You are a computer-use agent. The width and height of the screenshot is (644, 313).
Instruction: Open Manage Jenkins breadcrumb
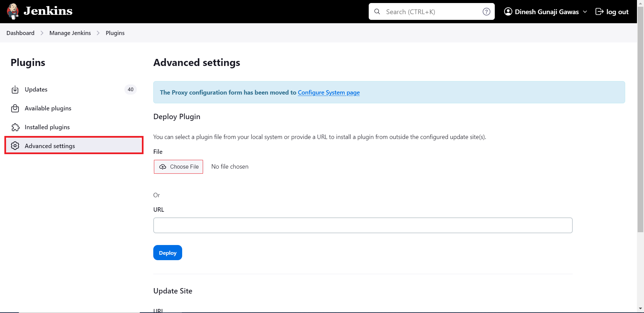point(70,33)
